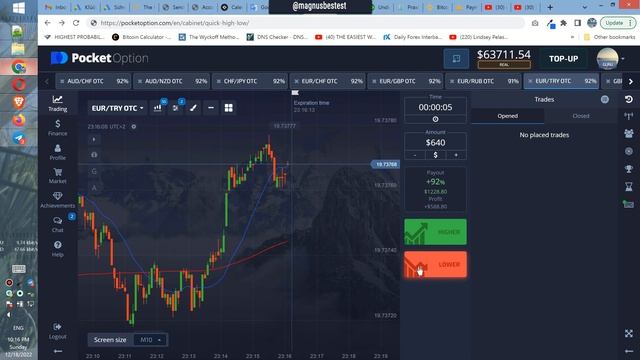
Task: Decrease trade amount with minus button
Action: [415, 155]
